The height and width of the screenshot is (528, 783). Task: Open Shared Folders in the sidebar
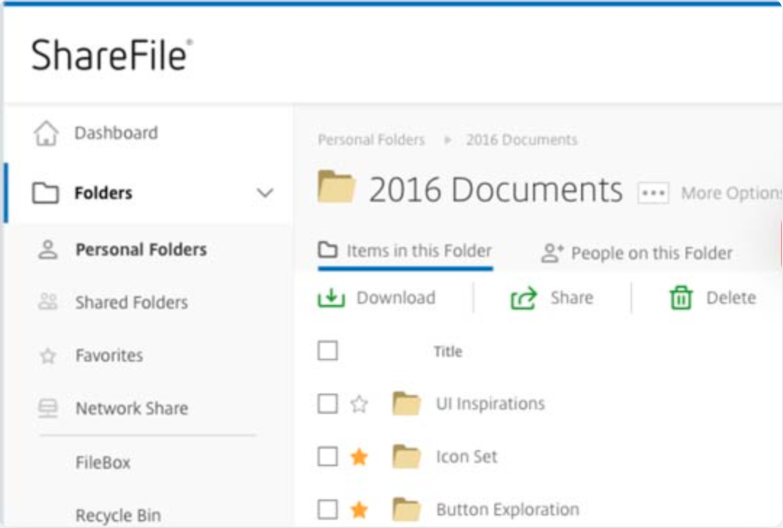tap(131, 303)
